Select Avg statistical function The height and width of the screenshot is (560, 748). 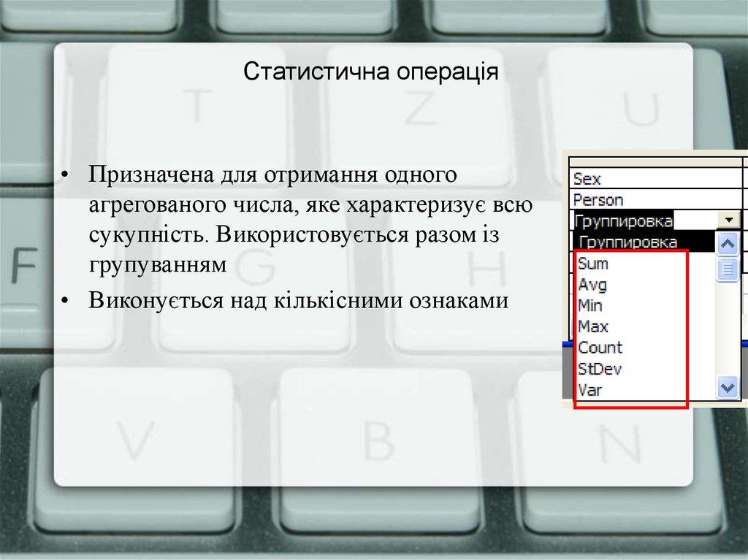click(593, 285)
